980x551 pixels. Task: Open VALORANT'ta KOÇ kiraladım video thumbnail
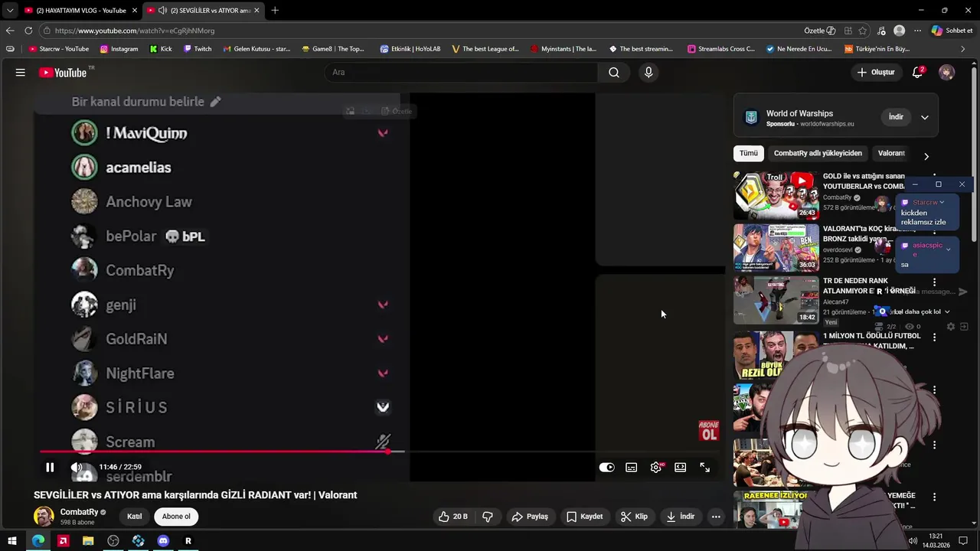[776, 248]
